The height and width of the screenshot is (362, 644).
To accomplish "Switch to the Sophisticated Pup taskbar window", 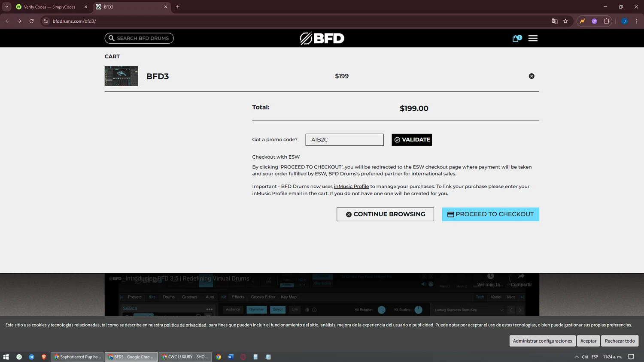I will coord(77,357).
